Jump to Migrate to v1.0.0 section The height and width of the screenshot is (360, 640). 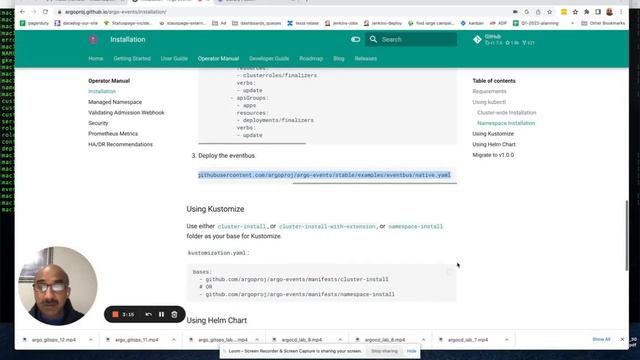pyautogui.click(x=493, y=155)
